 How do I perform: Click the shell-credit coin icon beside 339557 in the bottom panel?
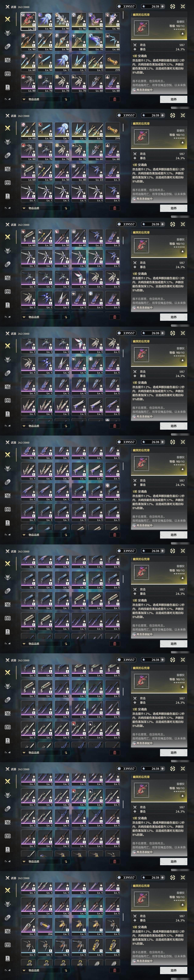pos(119,878)
